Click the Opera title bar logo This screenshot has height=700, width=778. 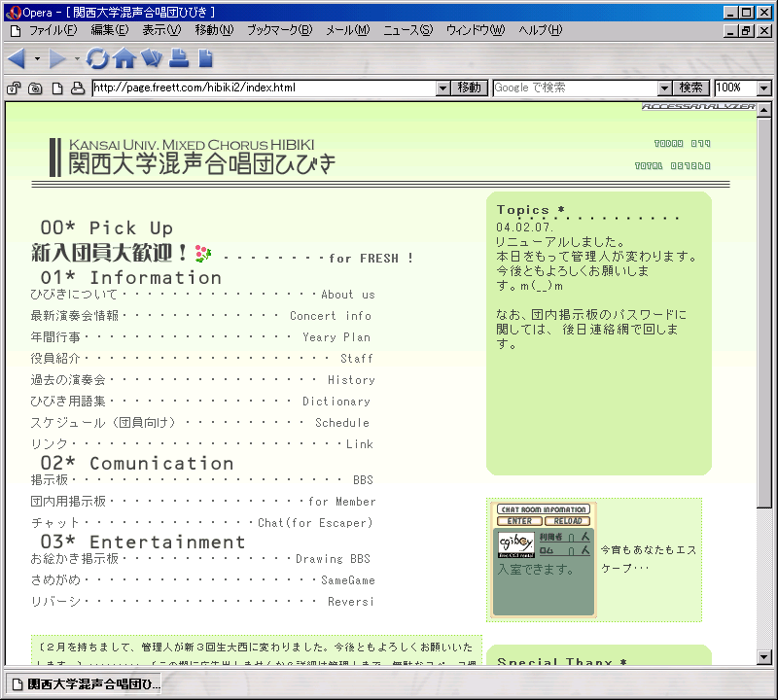pos(14,13)
